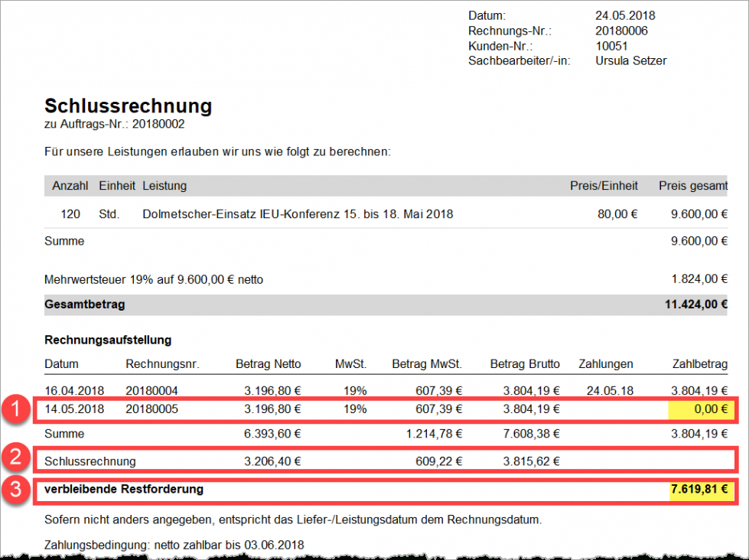Image resolution: width=749 pixels, height=560 pixels.
Task: Click the Leistung column header
Action: 164,186
